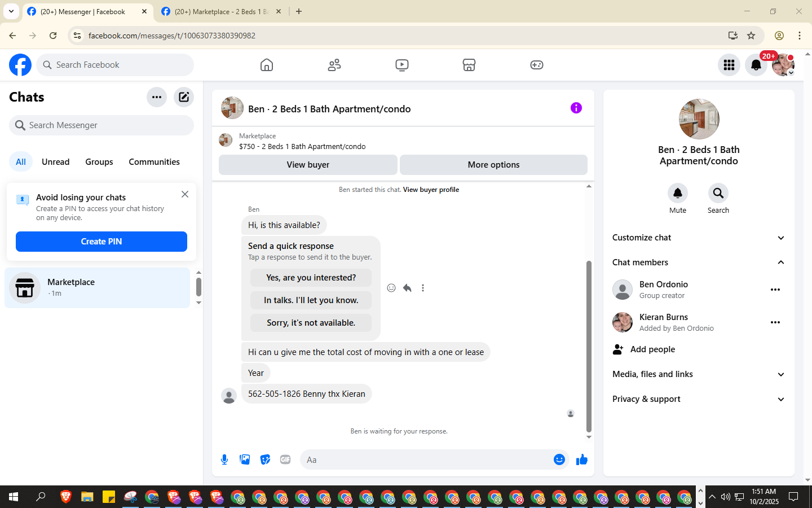Select the Groups chats filter
812x508 pixels.
tap(99, 162)
